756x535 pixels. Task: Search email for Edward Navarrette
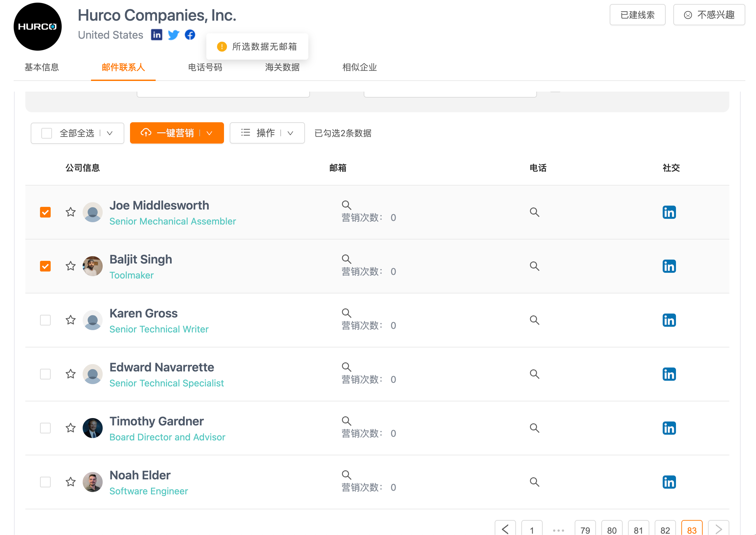pyautogui.click(x=347, y=367)
